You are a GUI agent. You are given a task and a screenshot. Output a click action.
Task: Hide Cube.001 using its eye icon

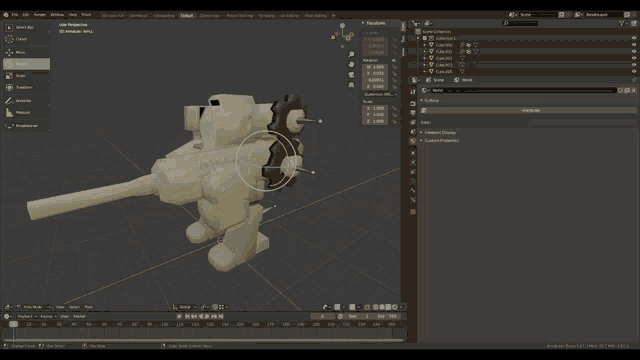point(634,51)
